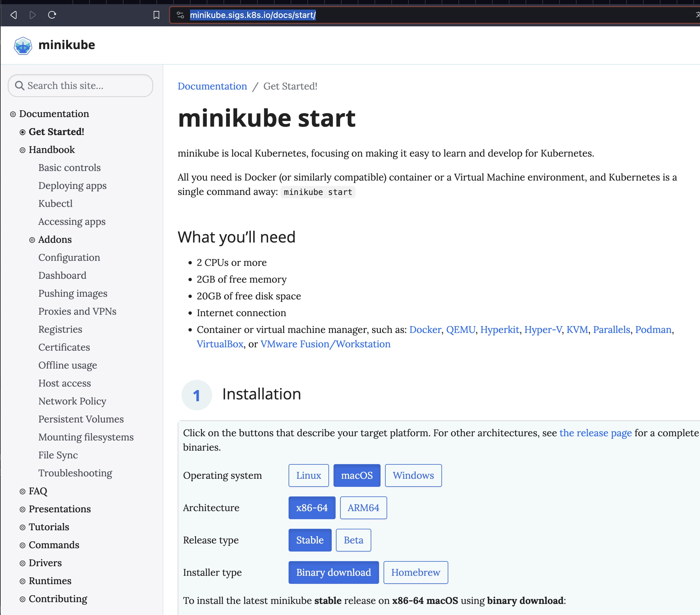Image resolution: width=700 pixels, height=615 pixels.
Task: Open Deploying apps page
Action: 72,186
